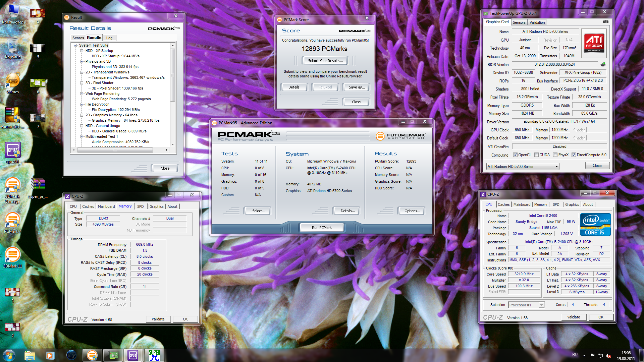Switch to the Sensors tab in GPU-Z
The width and height of the screenshot is (644, 362).
(519, 22)
